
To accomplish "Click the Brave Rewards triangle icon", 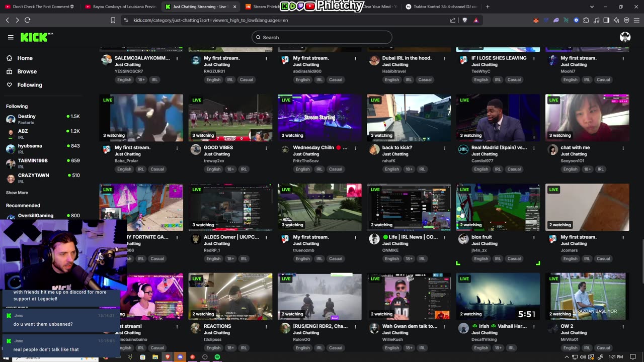I will point(476,20).
